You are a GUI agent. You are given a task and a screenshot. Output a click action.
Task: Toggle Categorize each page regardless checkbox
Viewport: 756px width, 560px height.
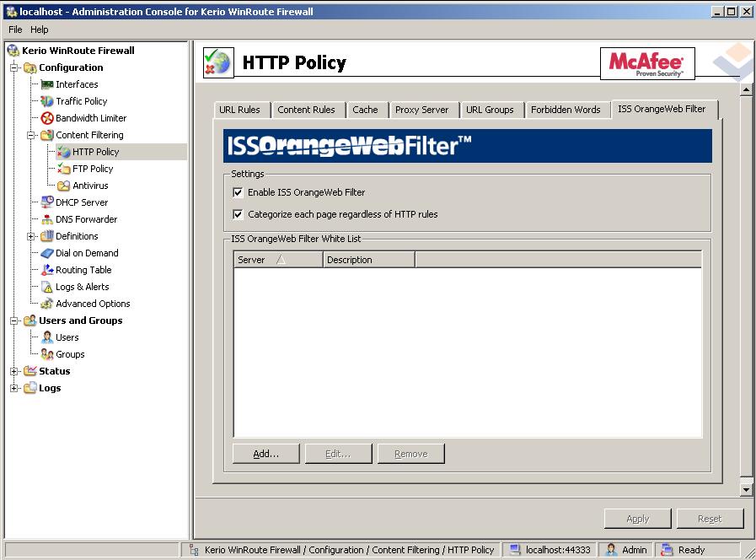[238, 214]
